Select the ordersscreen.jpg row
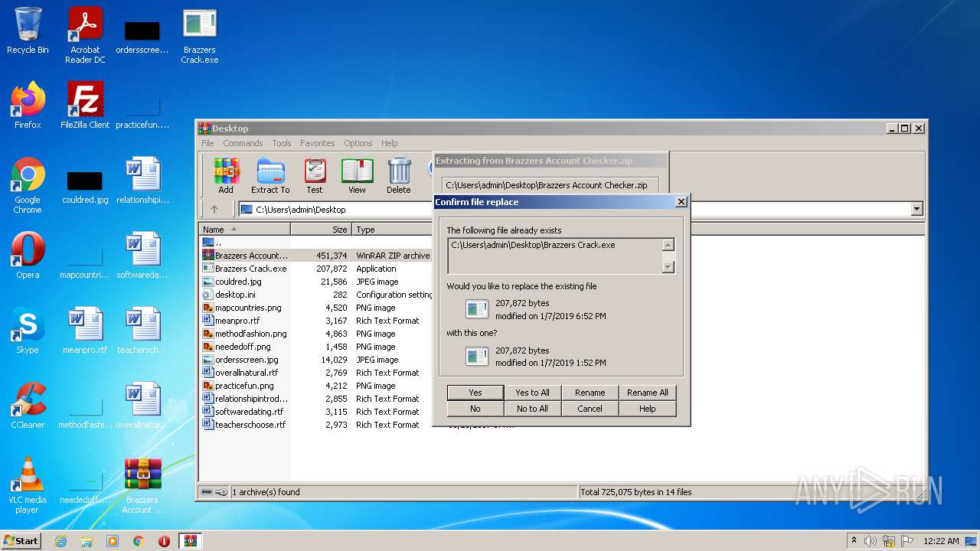Screen dimensions: 980x551 coord(316,360)
